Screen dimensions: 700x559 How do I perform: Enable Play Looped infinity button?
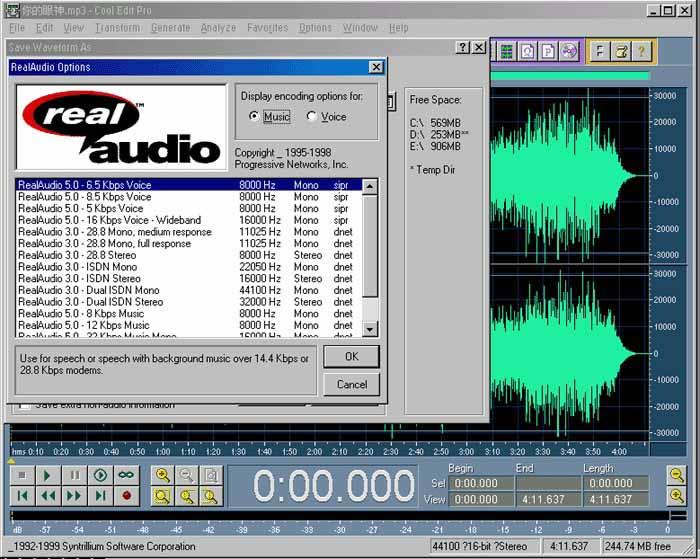click(126, 475)
